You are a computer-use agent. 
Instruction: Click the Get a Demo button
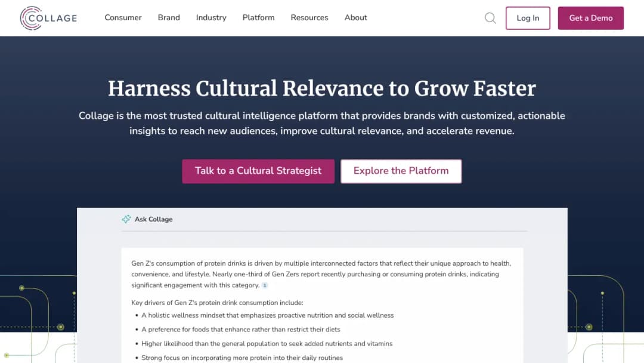[x=590, y=18]
